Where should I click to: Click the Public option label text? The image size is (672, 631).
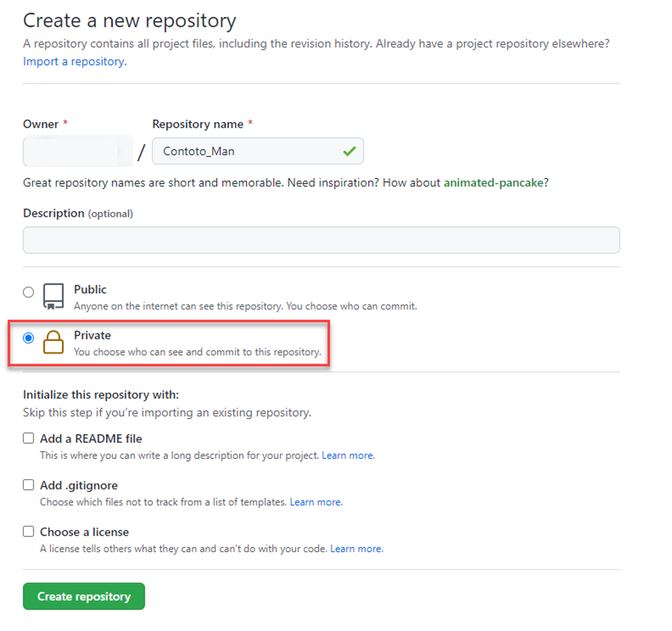coord(90,290)
